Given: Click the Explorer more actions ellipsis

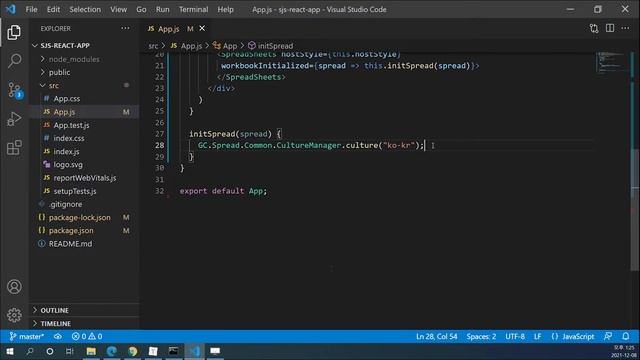Looking at the screenshot, I should click(125, 29).
